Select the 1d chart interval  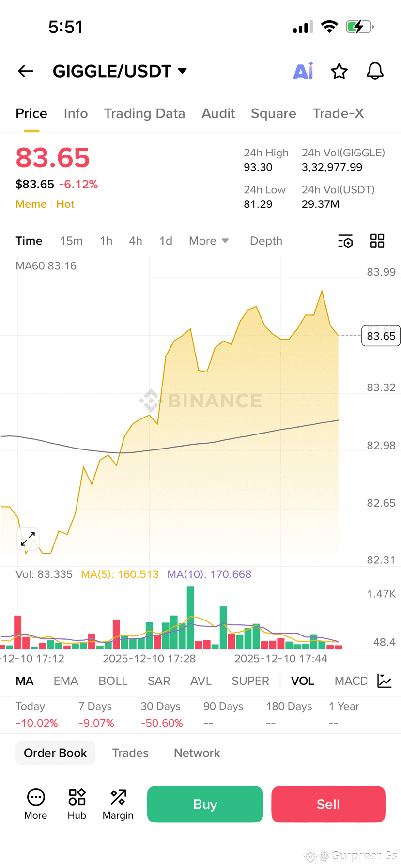pos(166,241)
